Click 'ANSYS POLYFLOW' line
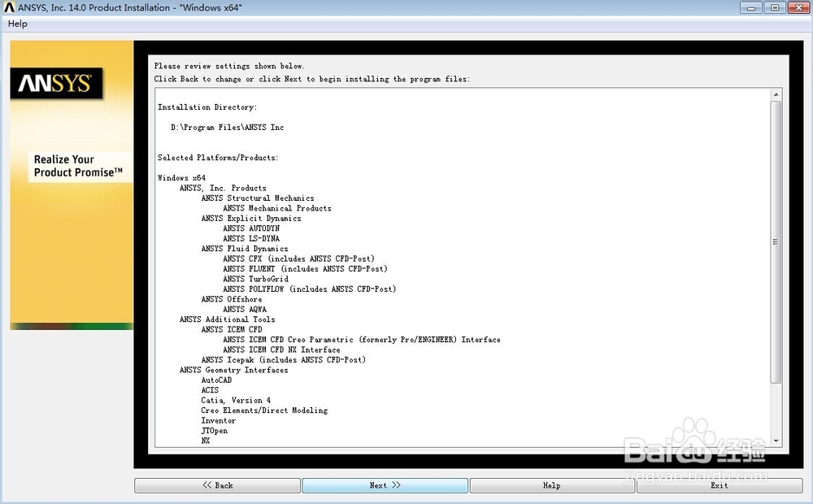 (x=310, y=289)
